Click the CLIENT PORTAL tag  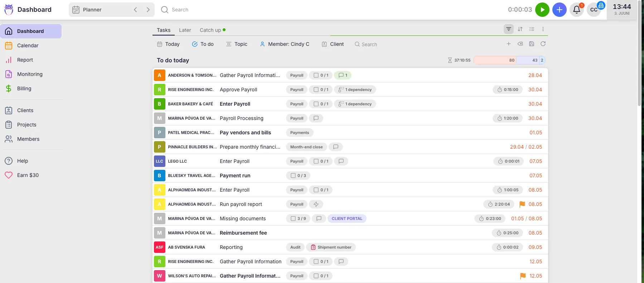[x=347, y=219]
